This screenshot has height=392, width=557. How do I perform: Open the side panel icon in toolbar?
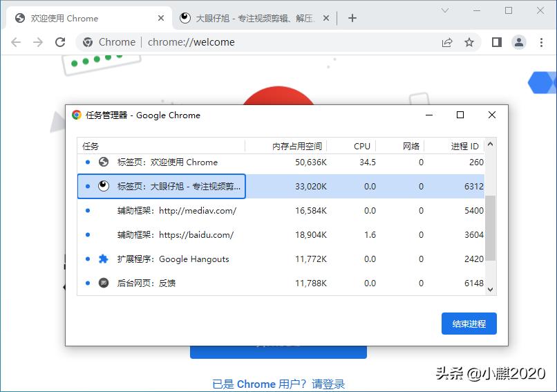(497, 42)
